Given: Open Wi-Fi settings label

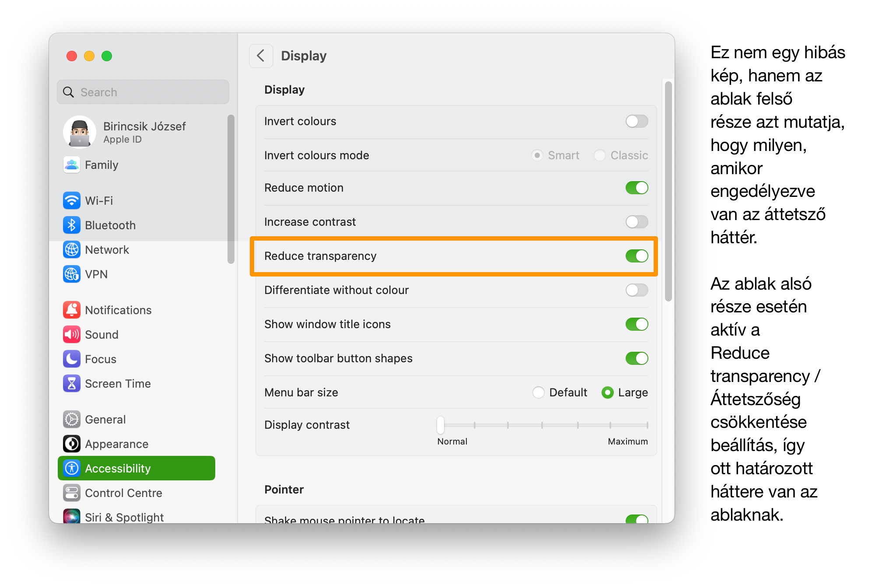Looking at the screenshot, I should 99,201.
